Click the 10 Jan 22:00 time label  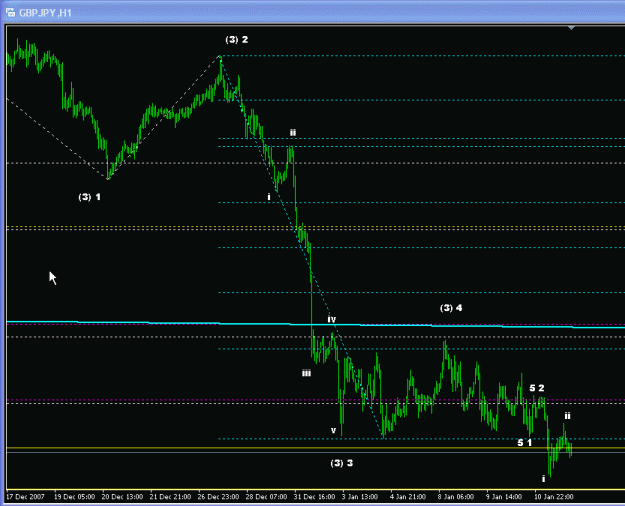tap(554, 497)
